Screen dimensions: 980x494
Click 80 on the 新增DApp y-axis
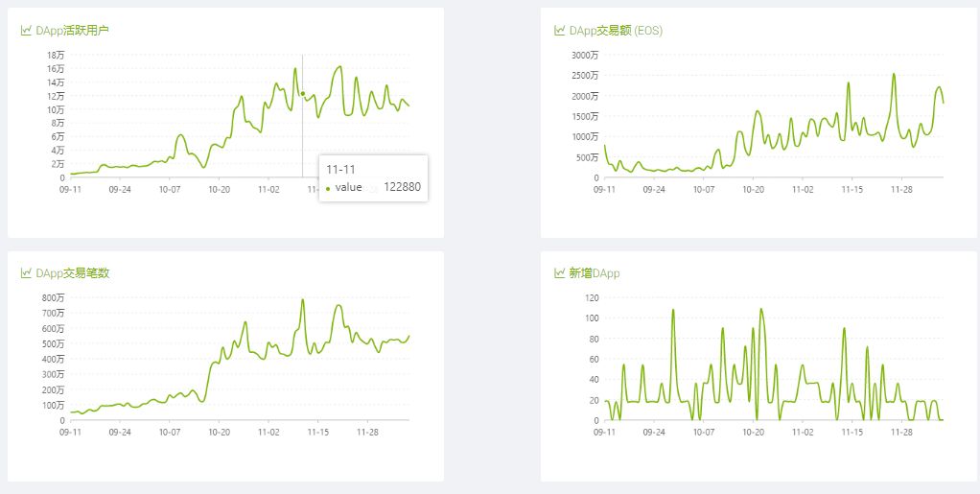594,339
